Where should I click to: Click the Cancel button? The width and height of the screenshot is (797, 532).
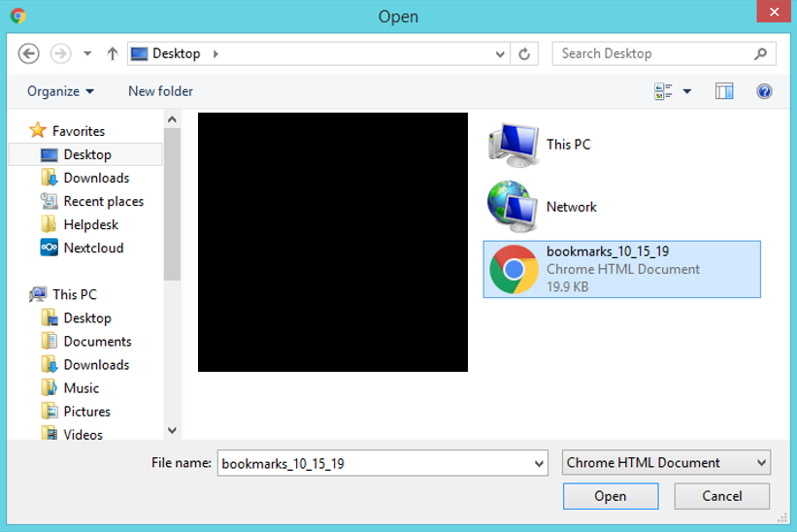(722, 496)
